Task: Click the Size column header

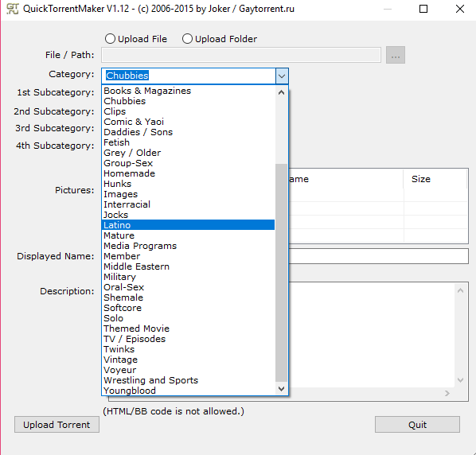Action: tap(435, 179)
